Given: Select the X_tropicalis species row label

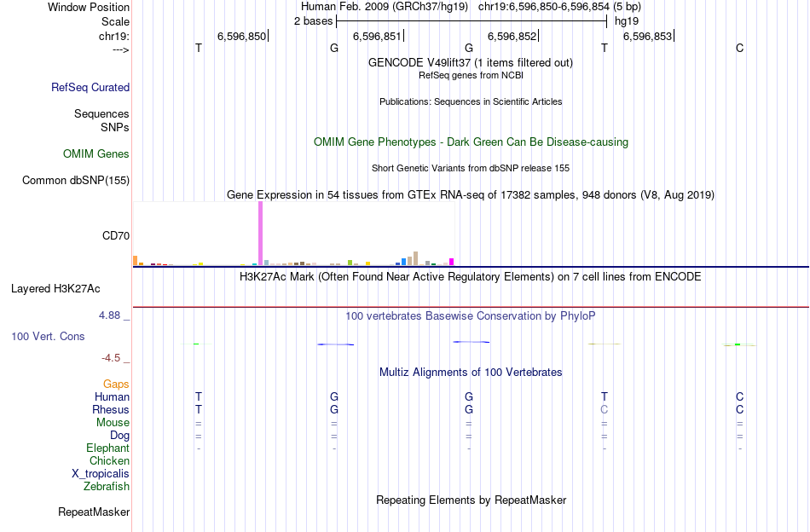Looking at the screenshot, I should coord(101,474).
